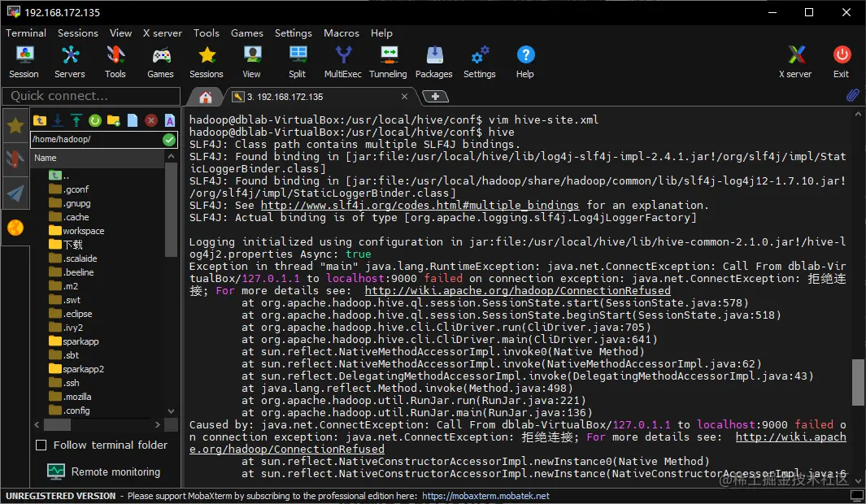This screenshot has width=866, height=504.
Task: Click terminal scroll up arrow
Action: 858,115
